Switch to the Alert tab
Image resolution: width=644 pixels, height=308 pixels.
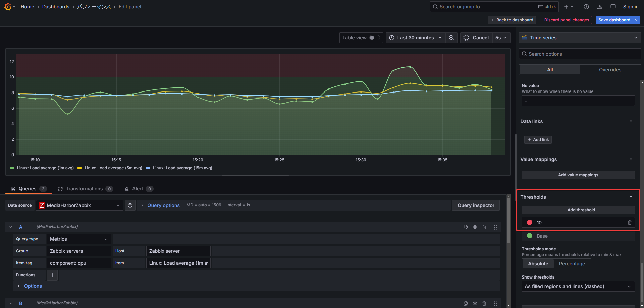pyautogui.click(x=139, y=189)
